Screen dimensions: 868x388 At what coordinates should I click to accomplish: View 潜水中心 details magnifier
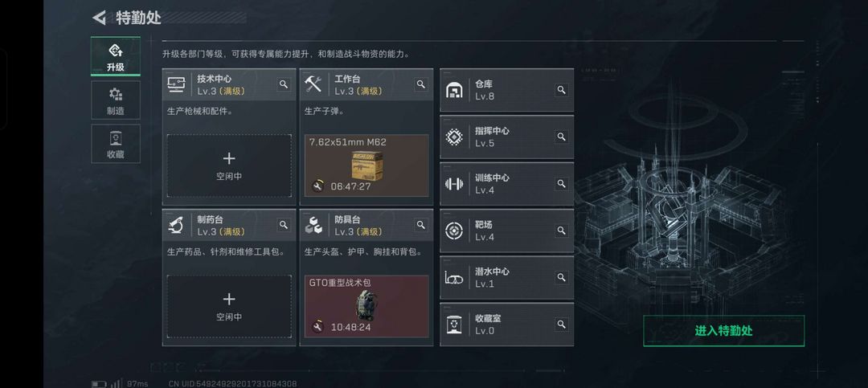tap(561, 277)
